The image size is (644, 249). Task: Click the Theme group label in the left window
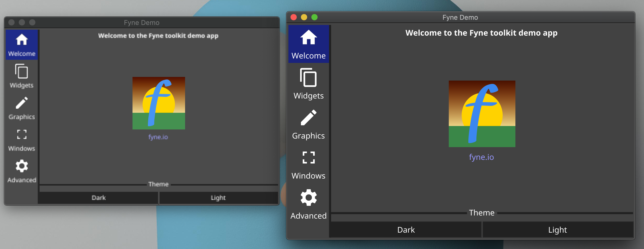coord(158,184)
